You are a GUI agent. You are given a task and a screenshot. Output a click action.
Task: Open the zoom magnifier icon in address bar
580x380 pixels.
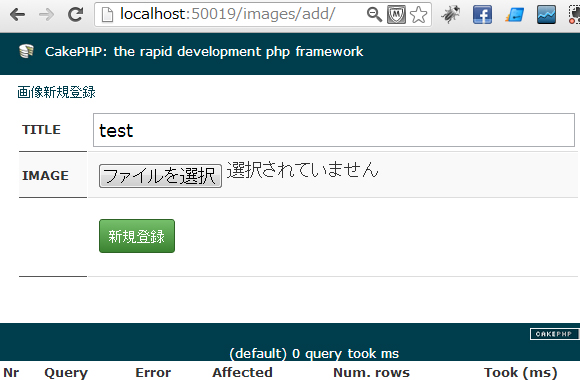click(374, 15)
